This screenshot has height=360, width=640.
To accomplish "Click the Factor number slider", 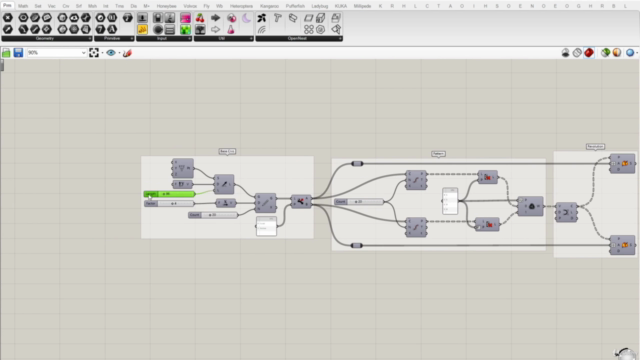I will (x=169, y=203).
